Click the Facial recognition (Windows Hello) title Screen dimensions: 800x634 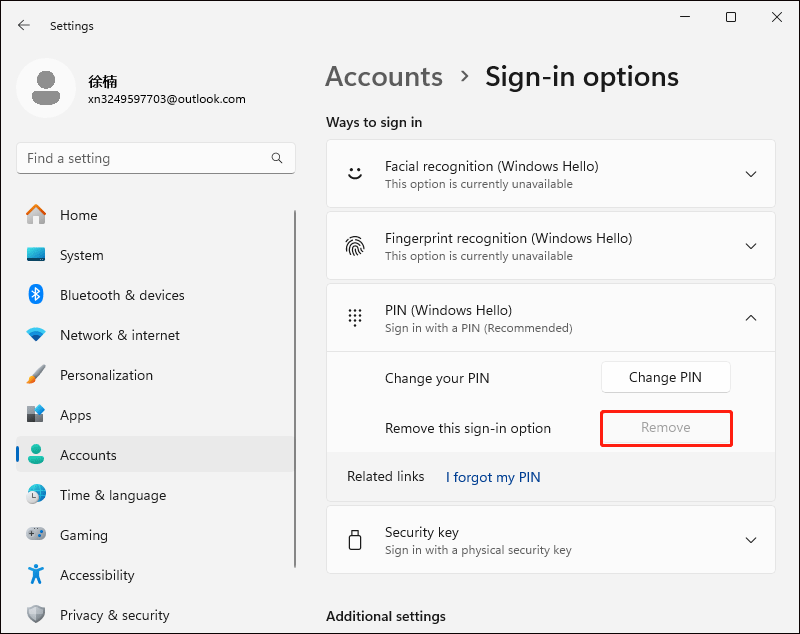tap(491, 166)
